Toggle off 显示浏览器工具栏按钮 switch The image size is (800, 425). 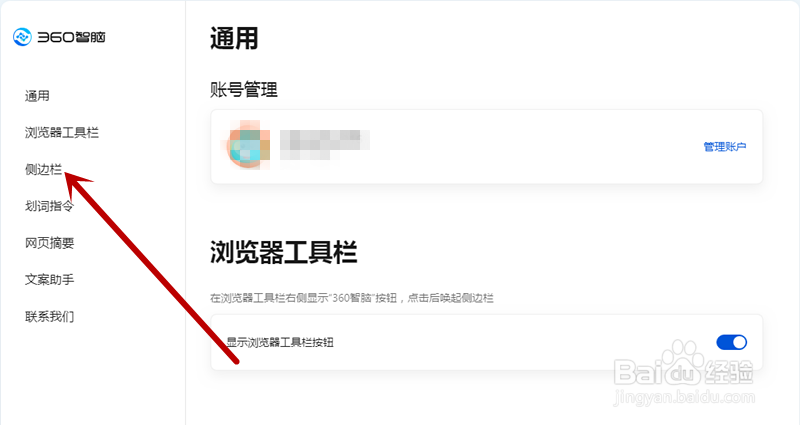click(732, 342)
